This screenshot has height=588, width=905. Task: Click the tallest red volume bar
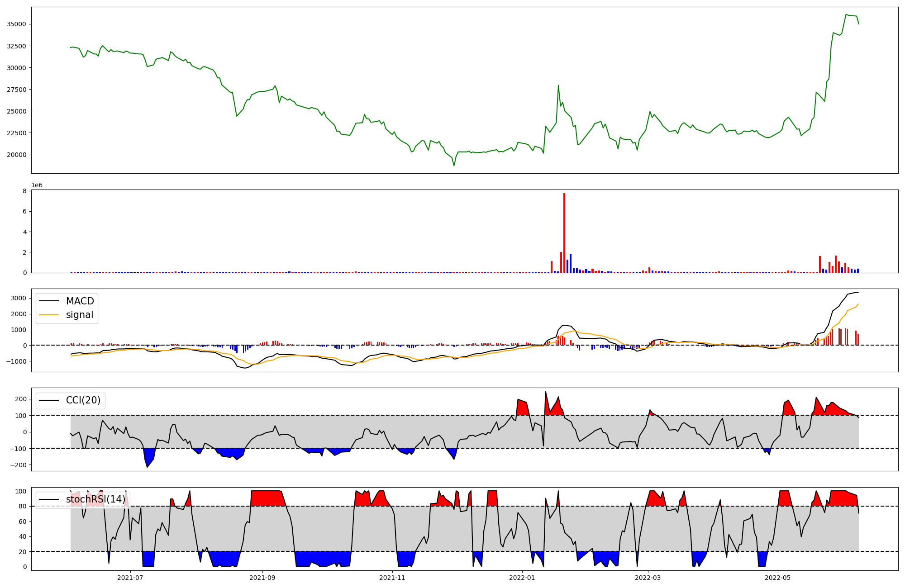point(564,232)
